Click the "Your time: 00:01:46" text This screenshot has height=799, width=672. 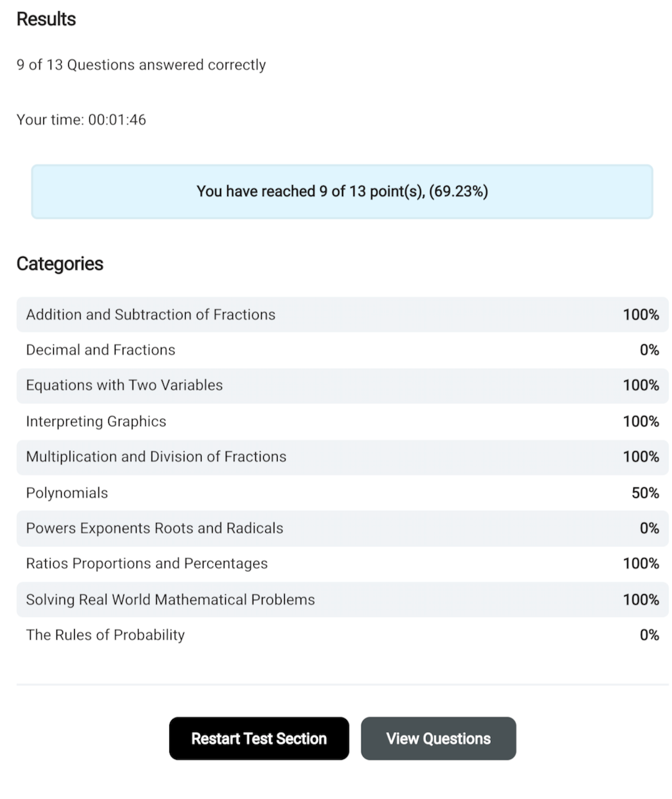click(81, 120)
